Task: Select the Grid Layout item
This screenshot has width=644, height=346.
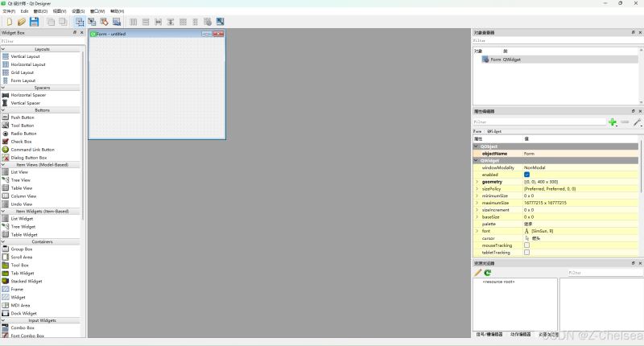Action: 23,72
